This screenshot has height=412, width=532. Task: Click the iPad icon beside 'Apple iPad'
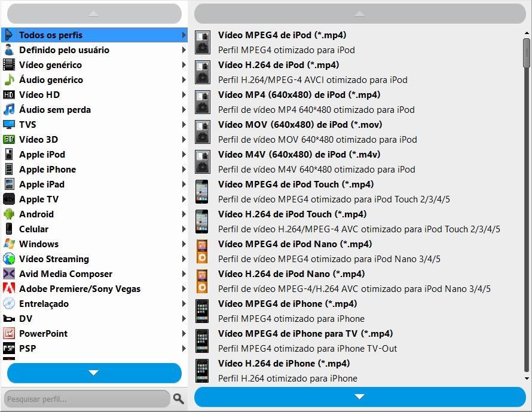(9, 184)
